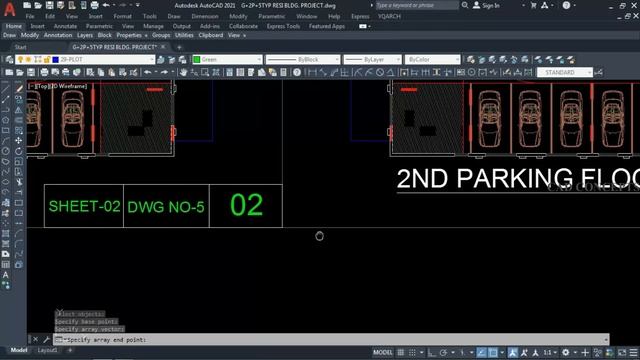The width and height of the screenshot is (640, 360).
Task: Expand the Properties ribbon panel arrow
Action: 146,36
